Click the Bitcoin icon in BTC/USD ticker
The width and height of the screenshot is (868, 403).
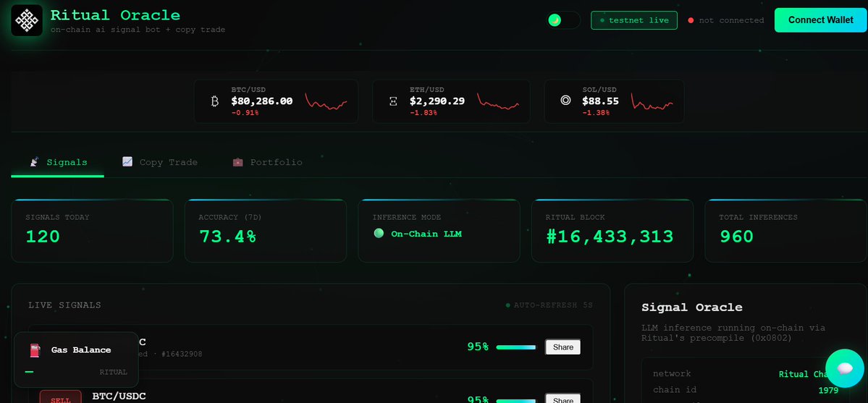pos(215,101)
